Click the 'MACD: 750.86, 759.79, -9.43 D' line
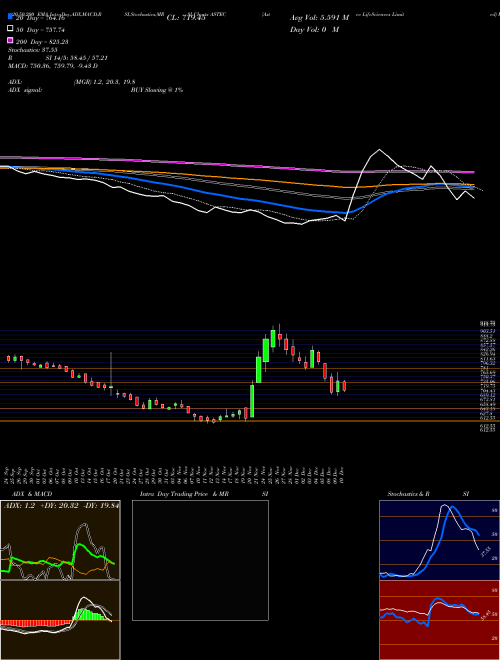The height and width of the screenshot is (660, 500). [x=53, y=66]
